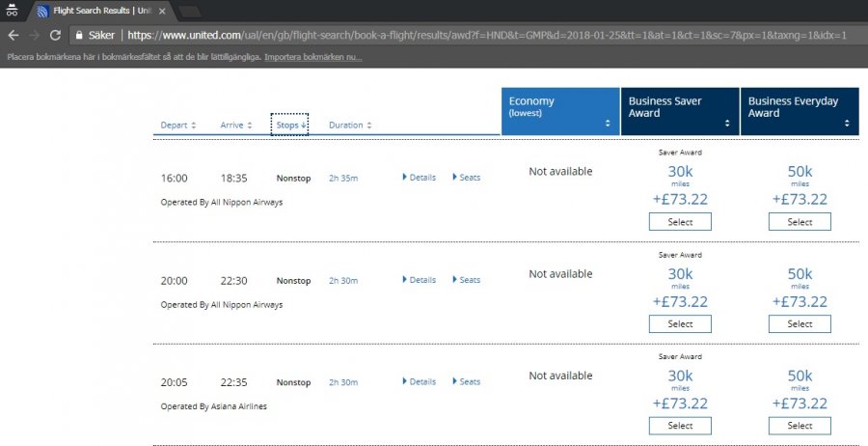Click the browser back arrow
The image size is (868, 446).
coord(13,35)
